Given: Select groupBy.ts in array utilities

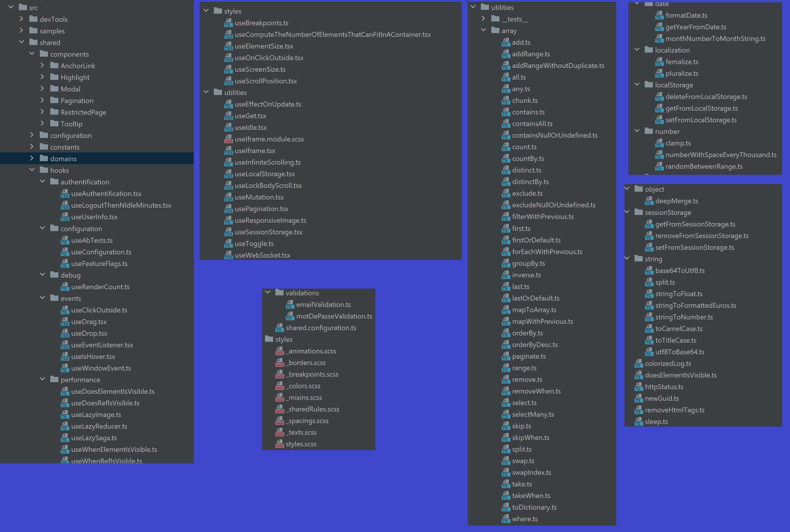Looking at the screenshot, I should click(x=528, y=264).
